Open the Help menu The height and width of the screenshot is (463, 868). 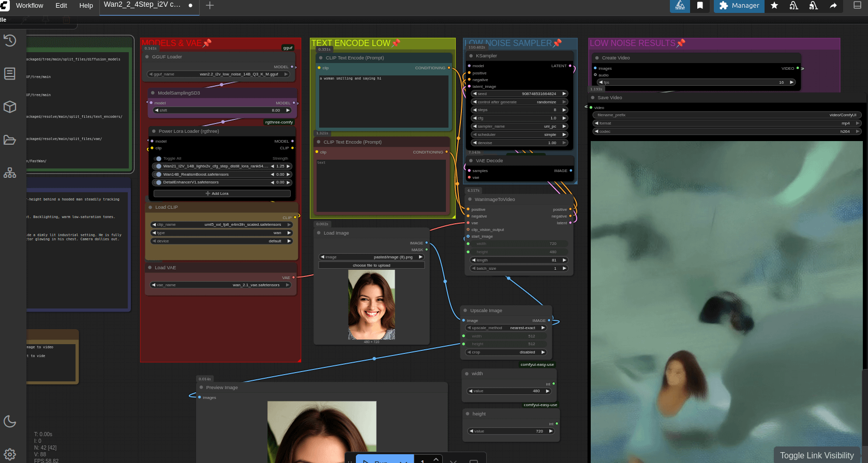point(86,5)
